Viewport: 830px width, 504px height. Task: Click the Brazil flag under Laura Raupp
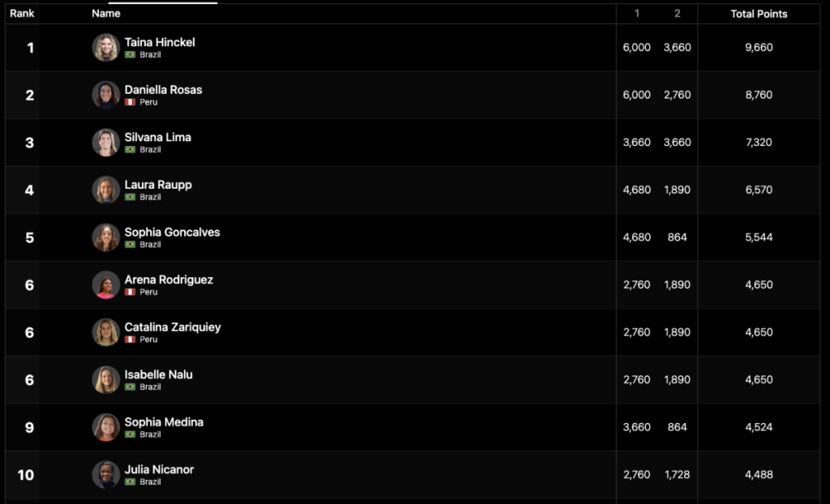[x=130, y=197]
